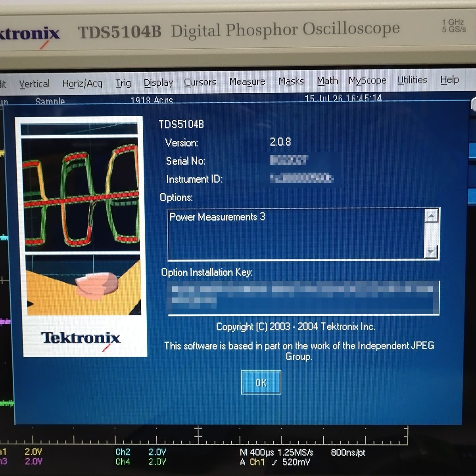Viewport: 476px width, 476px height.
Task: Select the Power Measurements 3 option entry
Action: click(217, 217)
